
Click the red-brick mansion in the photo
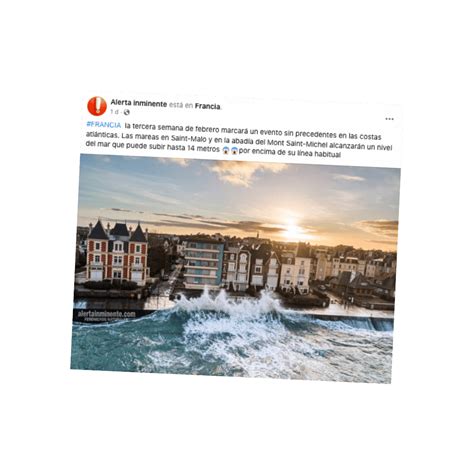click(x=117, y=253)
